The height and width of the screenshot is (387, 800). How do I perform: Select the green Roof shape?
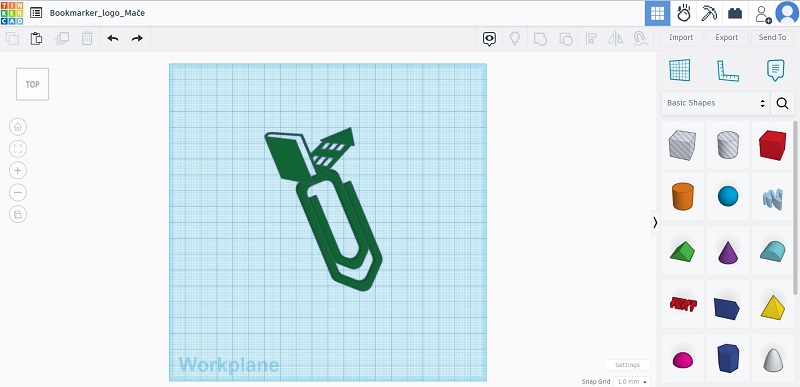coord(683,251)
